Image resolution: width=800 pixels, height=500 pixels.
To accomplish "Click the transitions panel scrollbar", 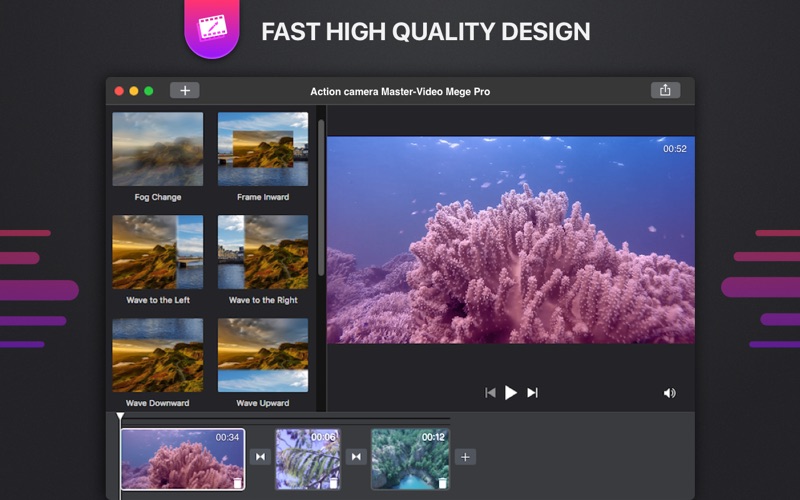I will 321,198.
